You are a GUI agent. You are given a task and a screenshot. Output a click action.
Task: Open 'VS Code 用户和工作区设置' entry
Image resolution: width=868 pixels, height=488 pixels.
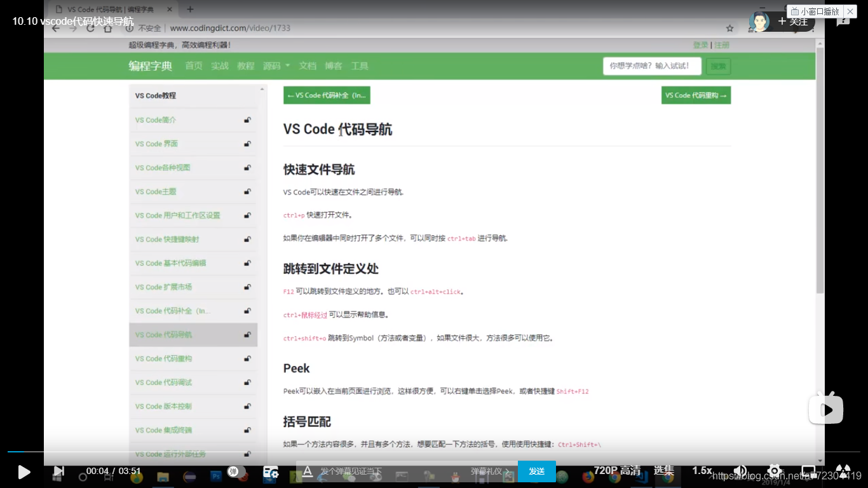click(177, 215)
